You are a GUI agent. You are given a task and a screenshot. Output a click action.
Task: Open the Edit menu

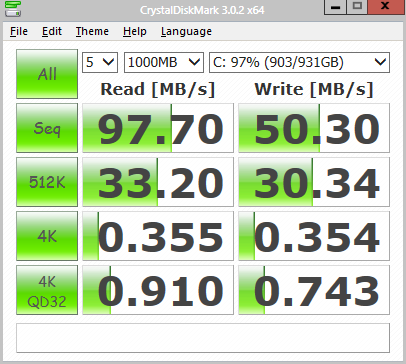[52, 31]
